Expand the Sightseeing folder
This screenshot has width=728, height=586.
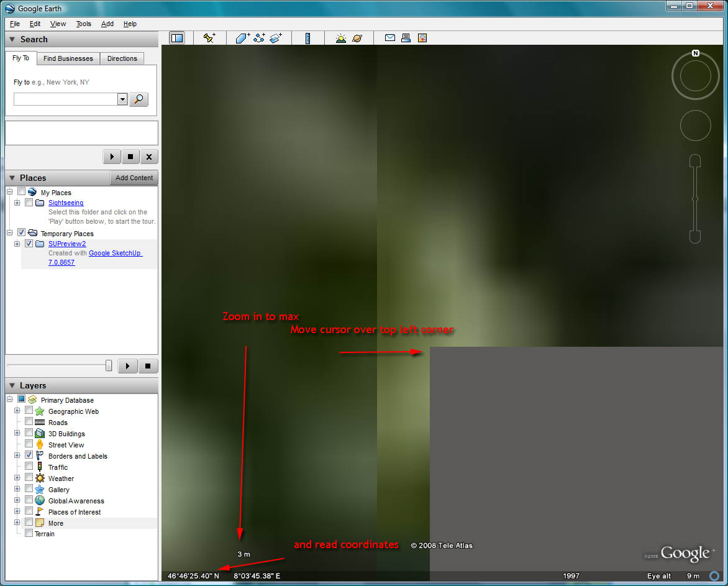click(x=17, y=203)
